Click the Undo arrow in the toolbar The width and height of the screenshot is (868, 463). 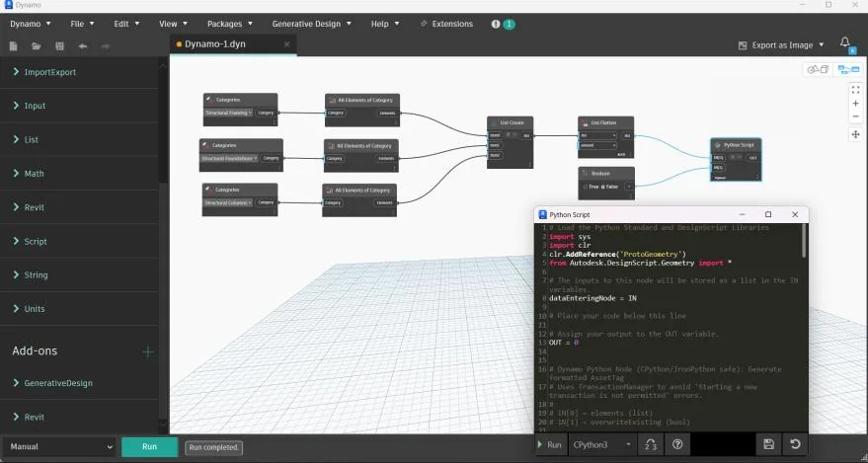tap(83, 46)
